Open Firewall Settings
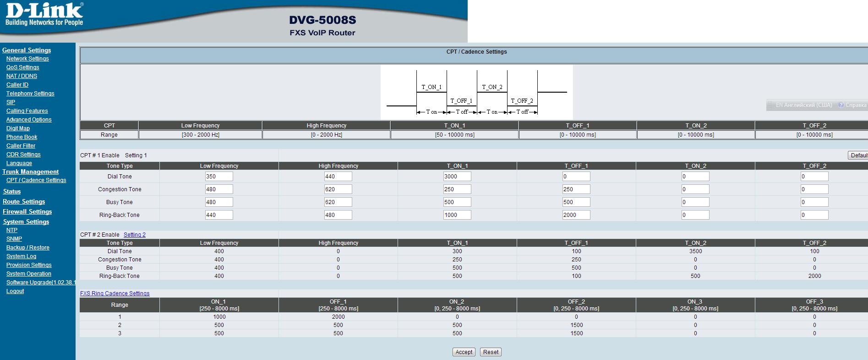This screenshot has height=360, width=868. pyautogui.click(x=27, y=211)
